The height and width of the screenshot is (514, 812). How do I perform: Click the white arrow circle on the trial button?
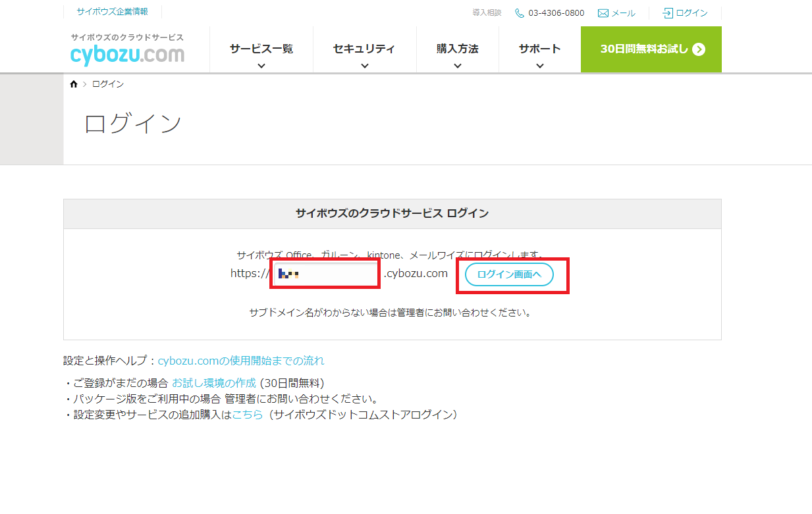click(697, 49)
